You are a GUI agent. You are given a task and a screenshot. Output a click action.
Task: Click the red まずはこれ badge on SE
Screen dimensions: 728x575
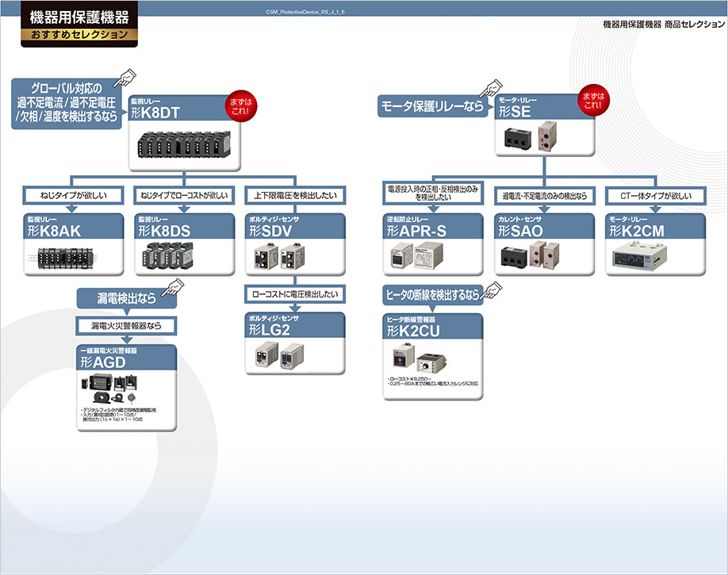593,100
